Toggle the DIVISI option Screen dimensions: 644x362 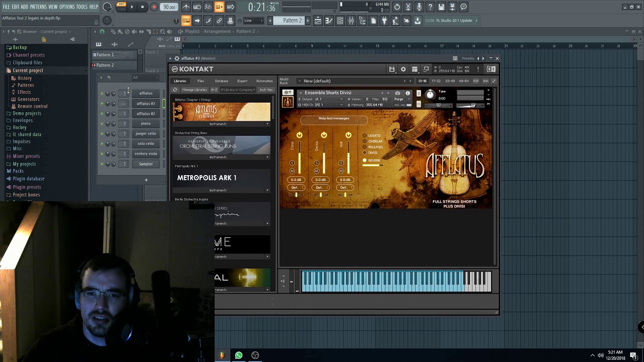[x=365, y=152]
